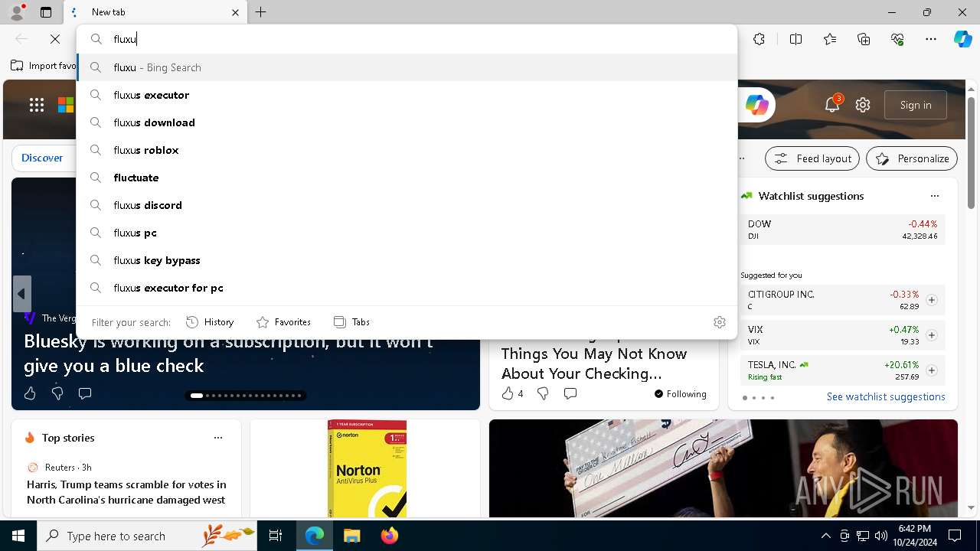This screenshot has height=551, width=980.
Task: Filter search by History
Action: click(x=210, y=322)
